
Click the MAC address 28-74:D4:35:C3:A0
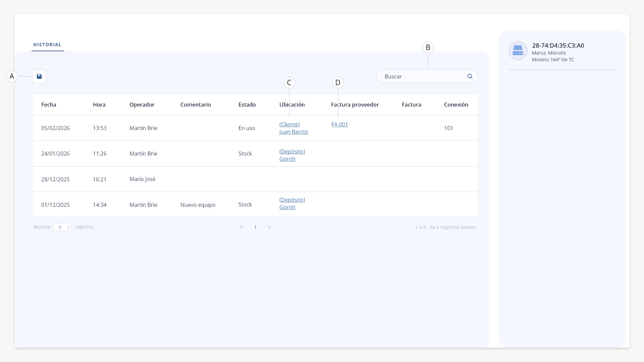point(558,46)
